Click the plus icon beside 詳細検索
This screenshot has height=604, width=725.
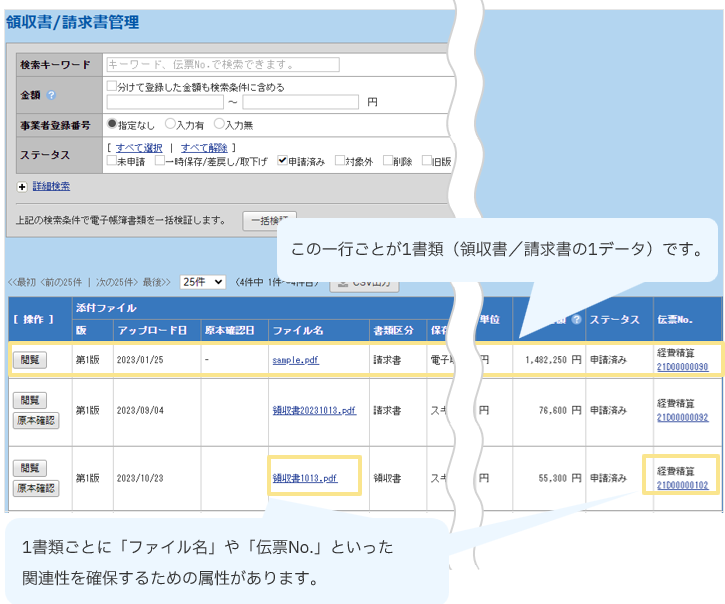click(22, 187)
